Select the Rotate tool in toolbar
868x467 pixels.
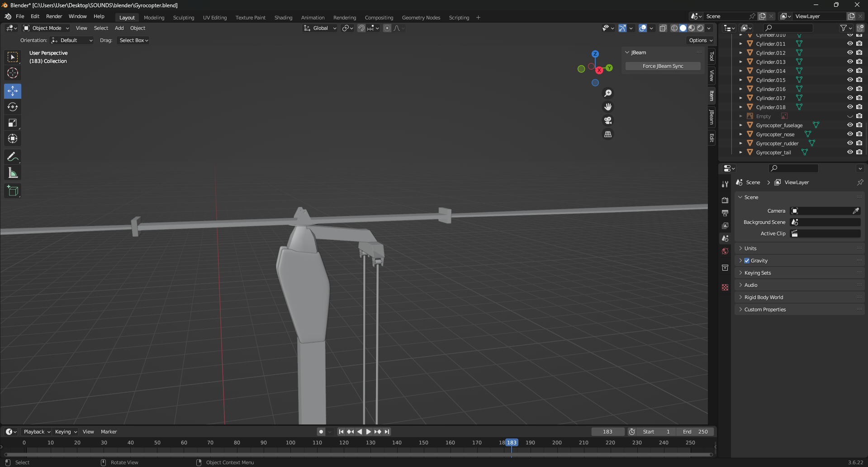(x=13, y=107)
